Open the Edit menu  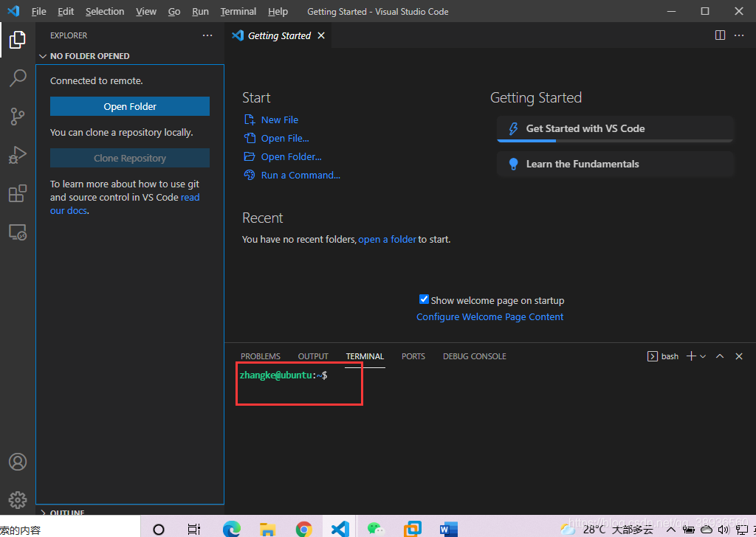click(x=66, y=11)
